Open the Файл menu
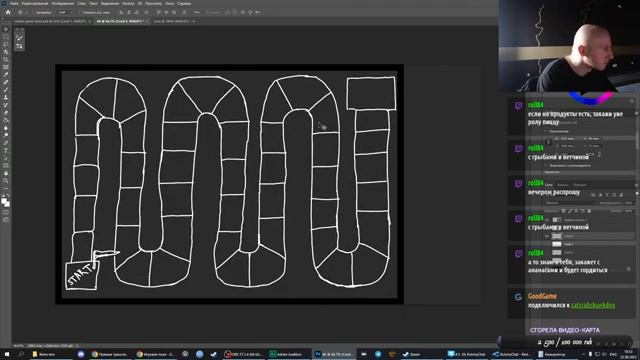The image size is (640, 360). click(x=14, y=3)
